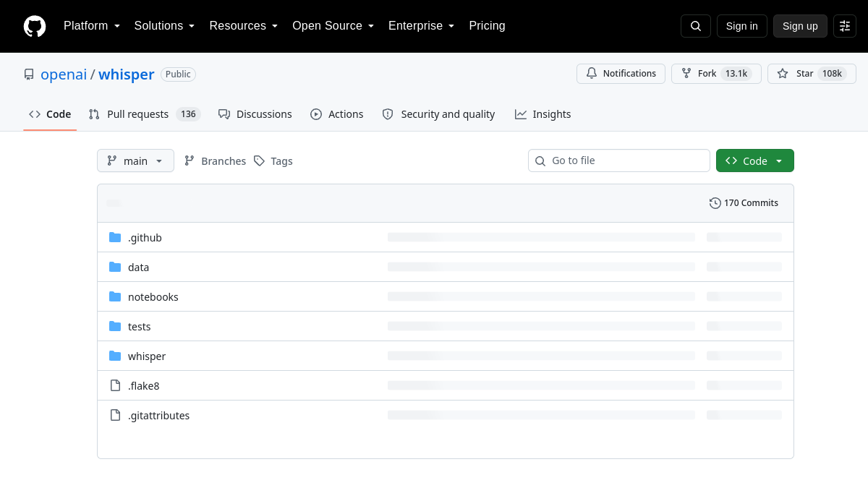This screenshot has height=488, width=868.
Task: Switch to the Discussions tab
Action: [255, 114]
